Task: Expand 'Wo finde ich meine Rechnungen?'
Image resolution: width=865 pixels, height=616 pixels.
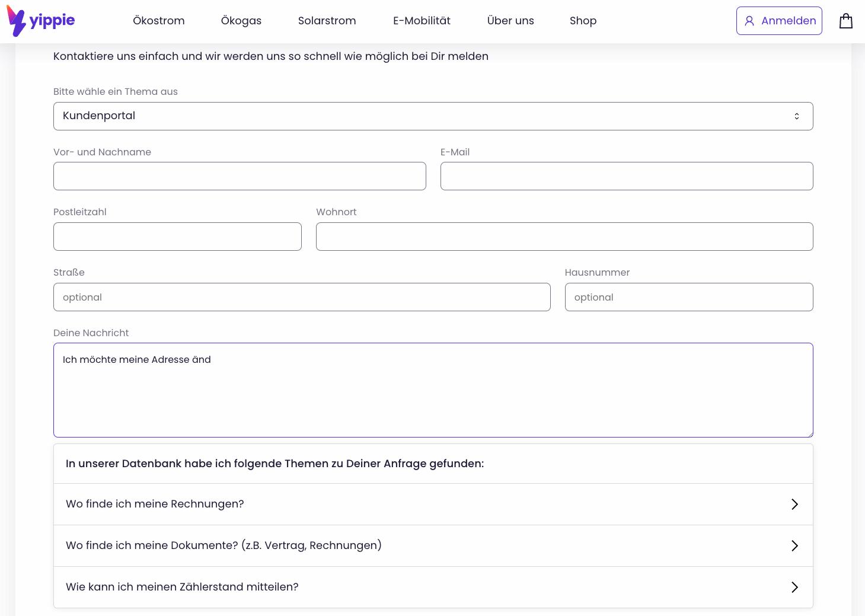Action: [155, 504]
